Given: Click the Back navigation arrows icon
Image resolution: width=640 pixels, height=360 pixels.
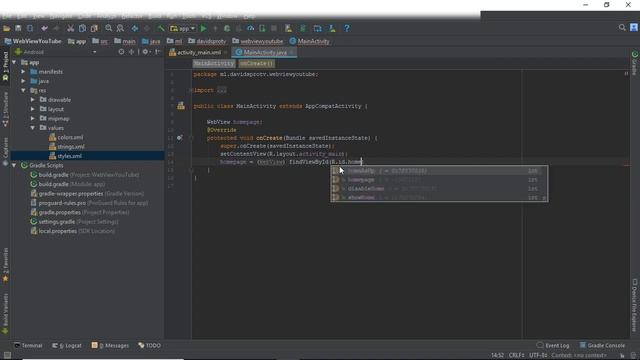Looking at the screenshot, I should [135, 28].
